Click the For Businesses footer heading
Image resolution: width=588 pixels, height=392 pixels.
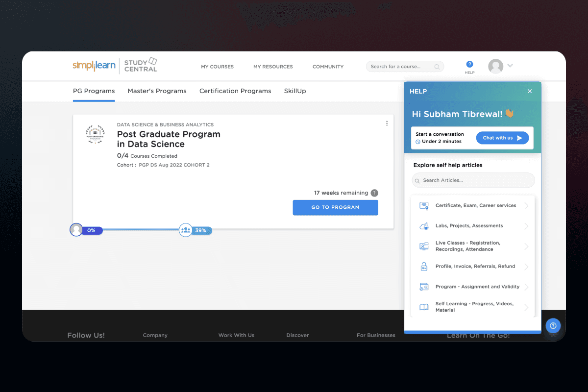coord(376,335)
